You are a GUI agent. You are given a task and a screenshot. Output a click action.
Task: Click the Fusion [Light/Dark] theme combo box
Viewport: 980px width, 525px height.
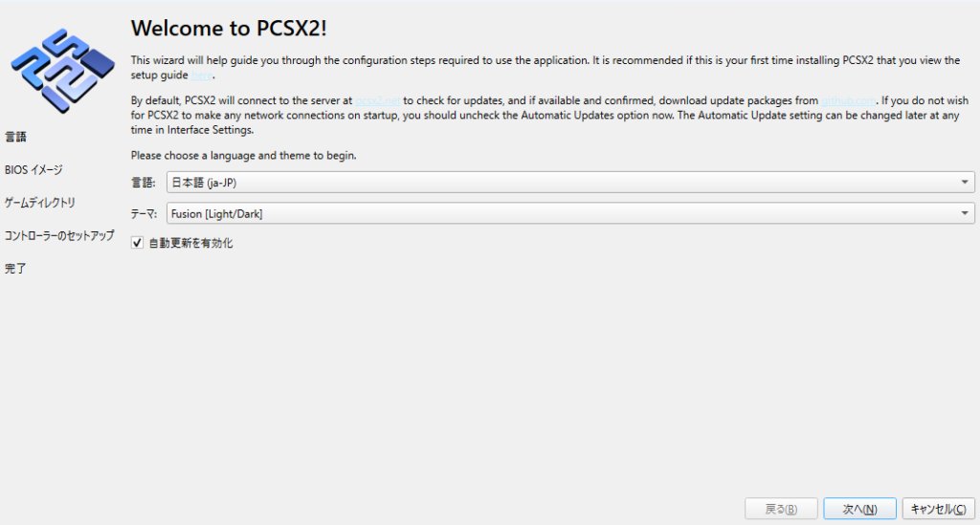(570, 213)
